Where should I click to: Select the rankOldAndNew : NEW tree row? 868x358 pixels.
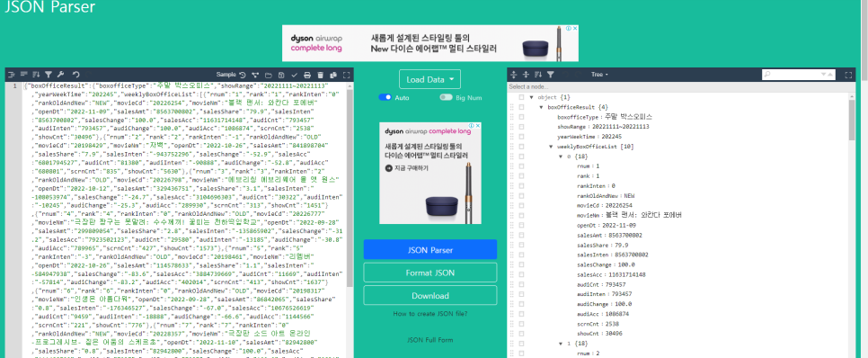click(606, 196)
